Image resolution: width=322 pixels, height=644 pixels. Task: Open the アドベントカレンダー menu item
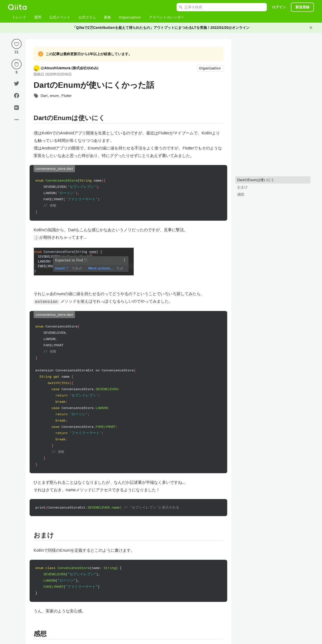(x=167, y=17)
